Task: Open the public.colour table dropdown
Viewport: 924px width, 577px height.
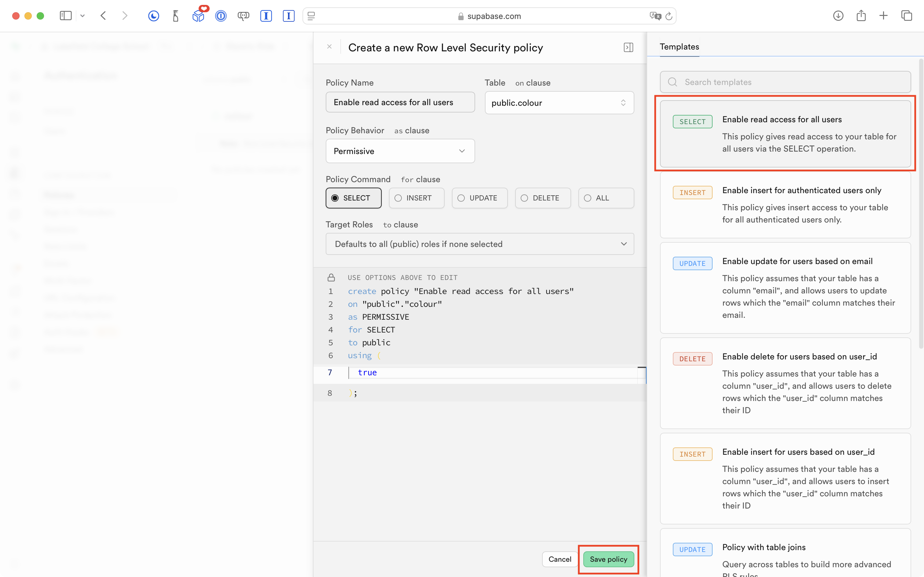Action: [559, 103]
